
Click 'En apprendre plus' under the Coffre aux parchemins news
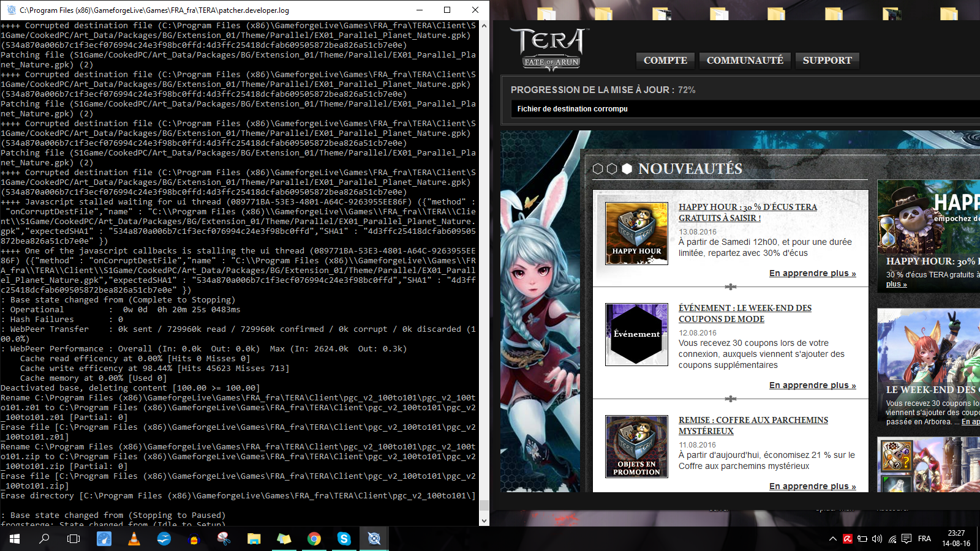(812, 486)
